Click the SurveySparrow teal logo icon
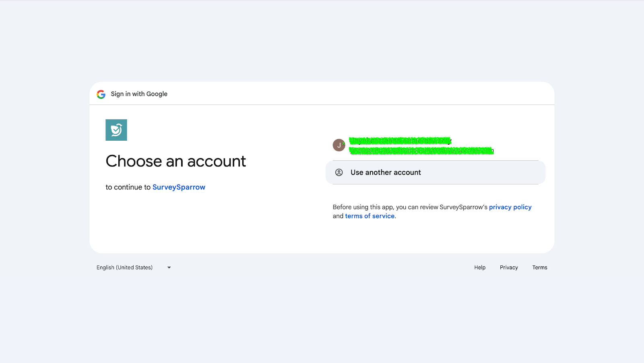Image resolution: width=644 pixels, height=363 pixels. point(116,130)
